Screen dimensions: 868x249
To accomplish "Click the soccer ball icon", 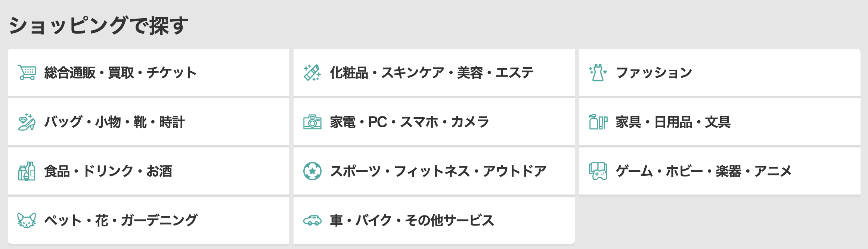I will pyautogui.click(x=312, y=171).
